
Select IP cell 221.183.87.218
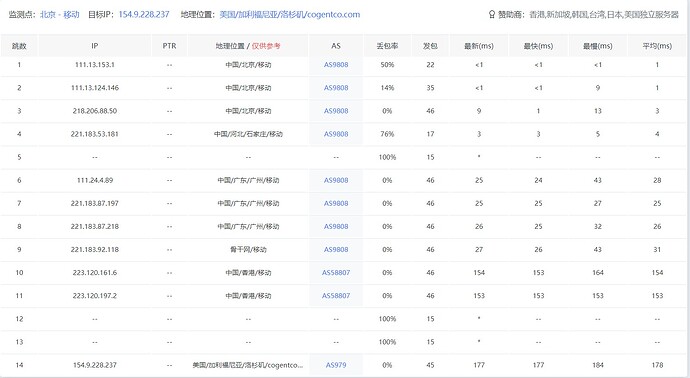95,227
